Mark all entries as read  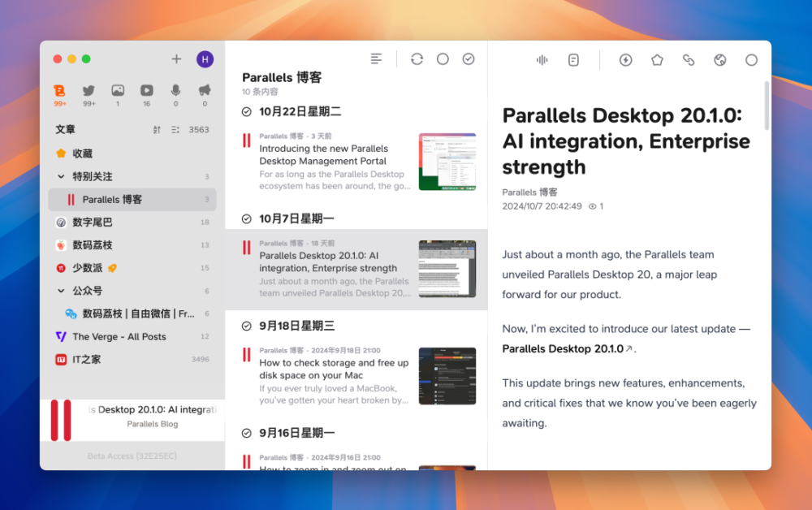(469, 59)
